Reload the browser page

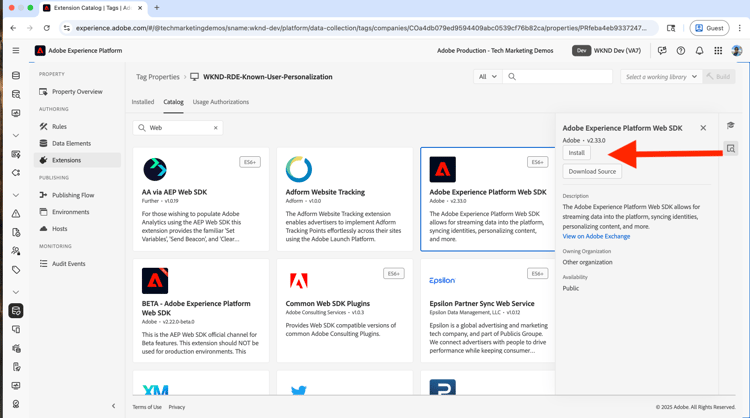click(x=46, y=28)
